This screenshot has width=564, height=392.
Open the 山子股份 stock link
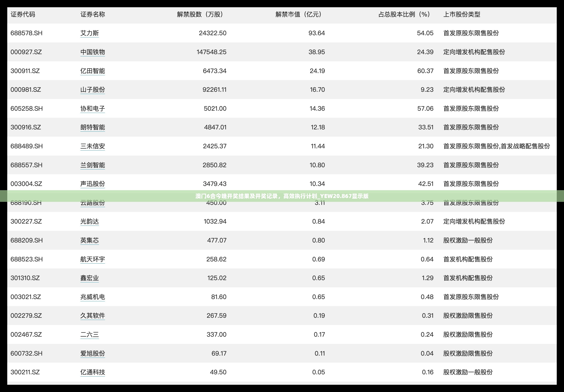[x=93, y=90]
